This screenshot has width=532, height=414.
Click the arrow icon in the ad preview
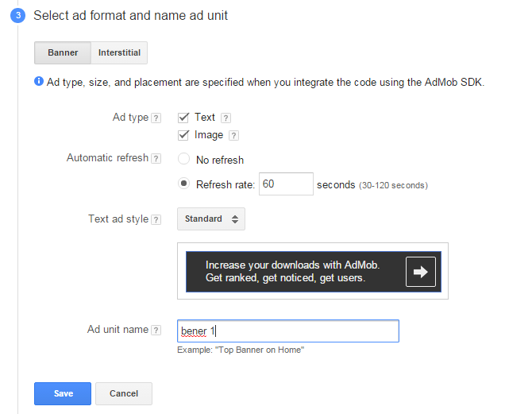420,272
